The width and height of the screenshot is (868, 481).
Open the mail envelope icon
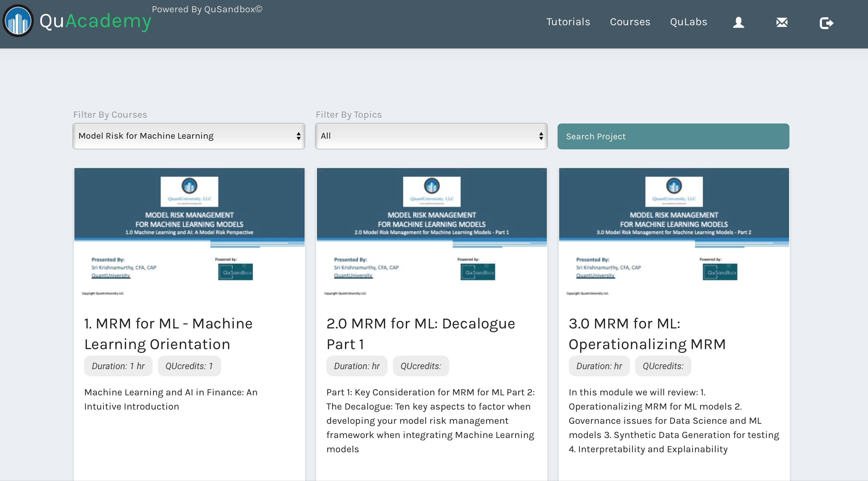[x=782, y=23]
